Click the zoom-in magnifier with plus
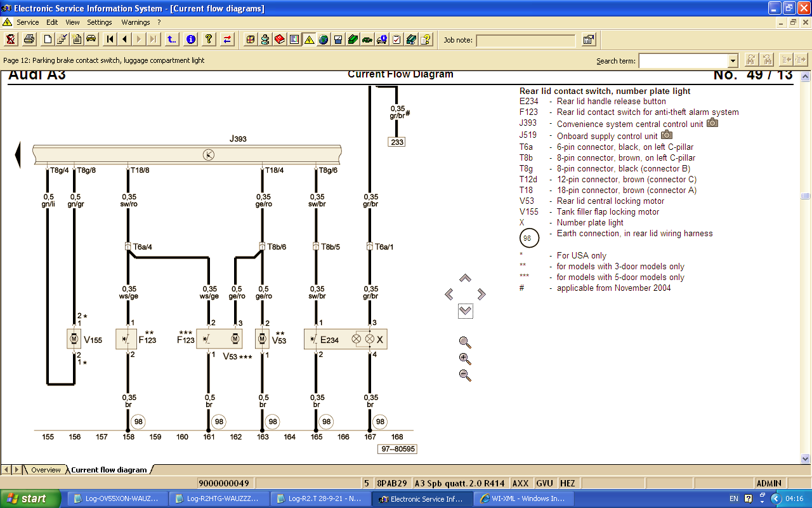The image size is (812, 508). tap(465, 359)
